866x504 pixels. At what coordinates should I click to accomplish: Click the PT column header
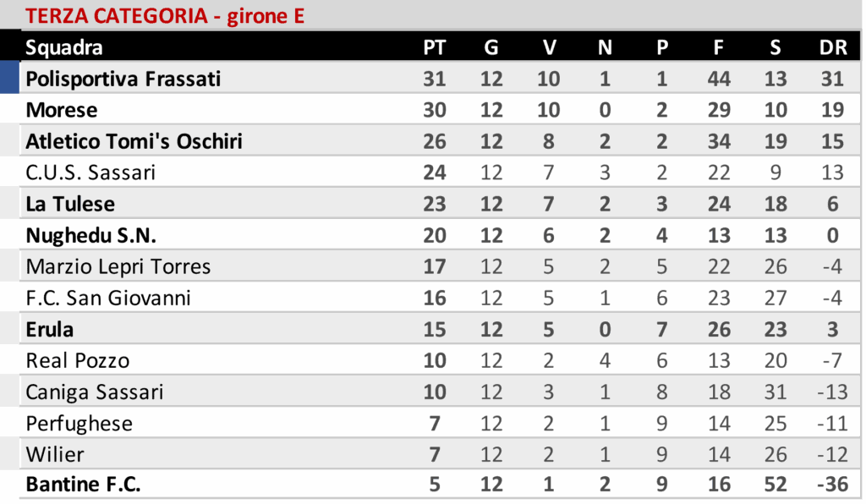(434, 47)
